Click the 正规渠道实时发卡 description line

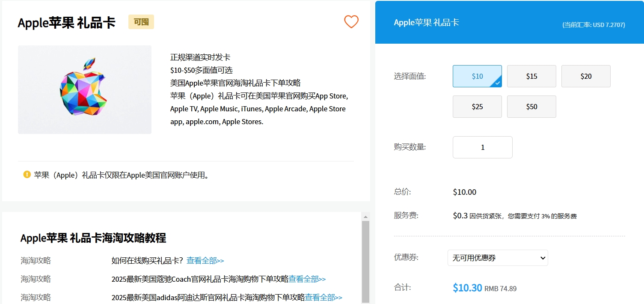point(200,57)
